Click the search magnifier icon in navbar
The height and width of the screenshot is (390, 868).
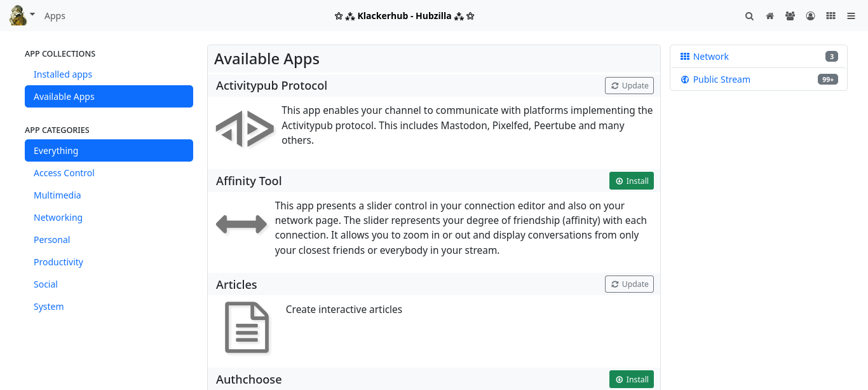(x=749, y=16)
